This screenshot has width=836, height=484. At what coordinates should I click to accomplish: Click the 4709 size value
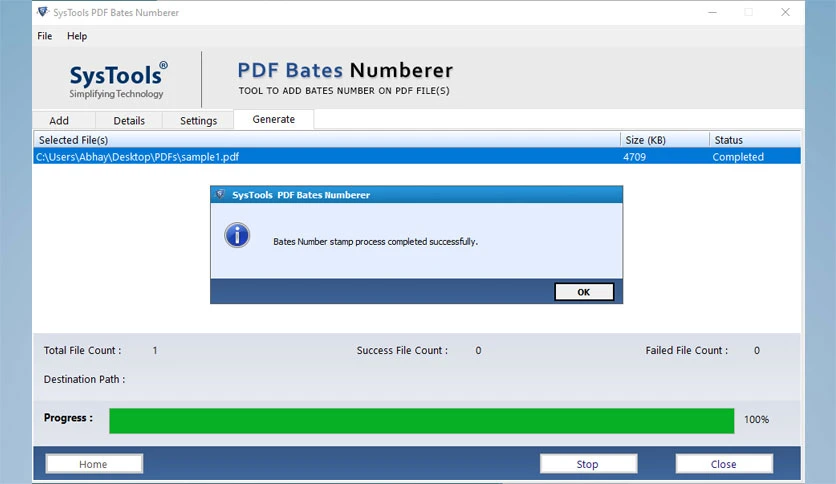tap(634, 157)
